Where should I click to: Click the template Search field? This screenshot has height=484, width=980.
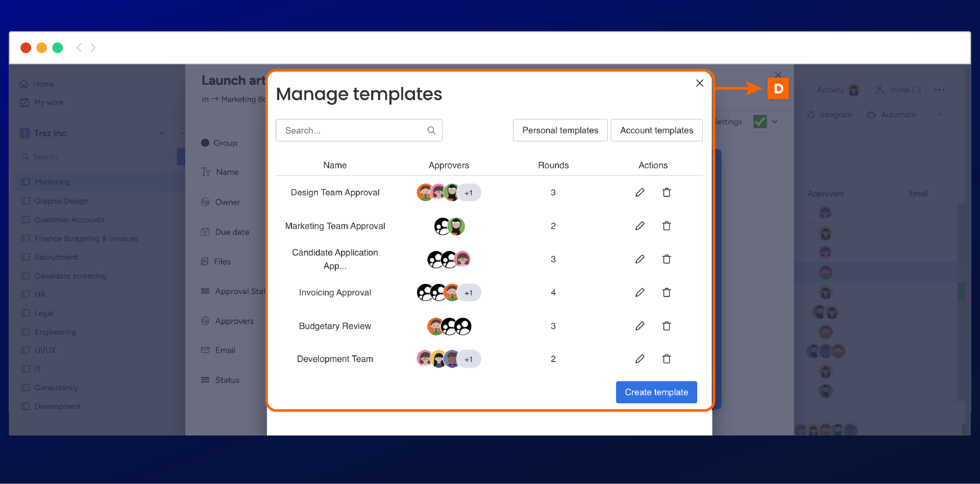pos(352,130)
